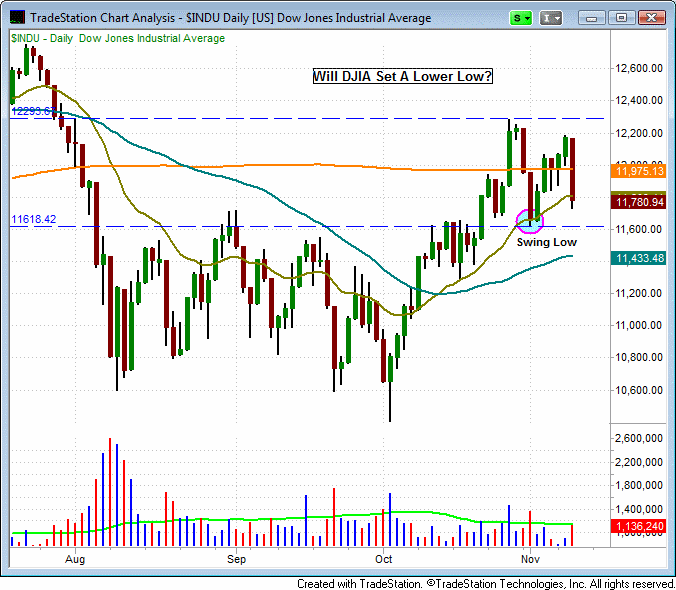Click the Sep label on time axis
676x590 pixels.
236,559
